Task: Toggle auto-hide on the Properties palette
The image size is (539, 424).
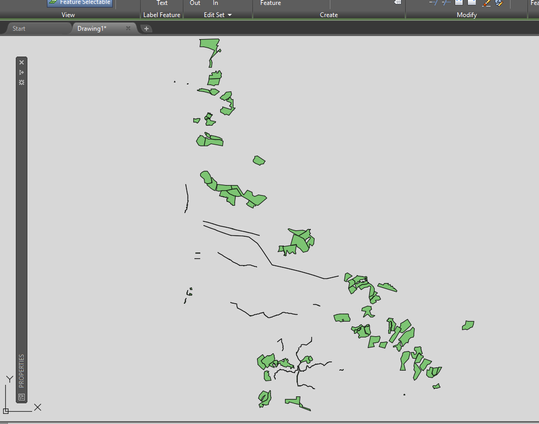Action: (x=22, y=72)
